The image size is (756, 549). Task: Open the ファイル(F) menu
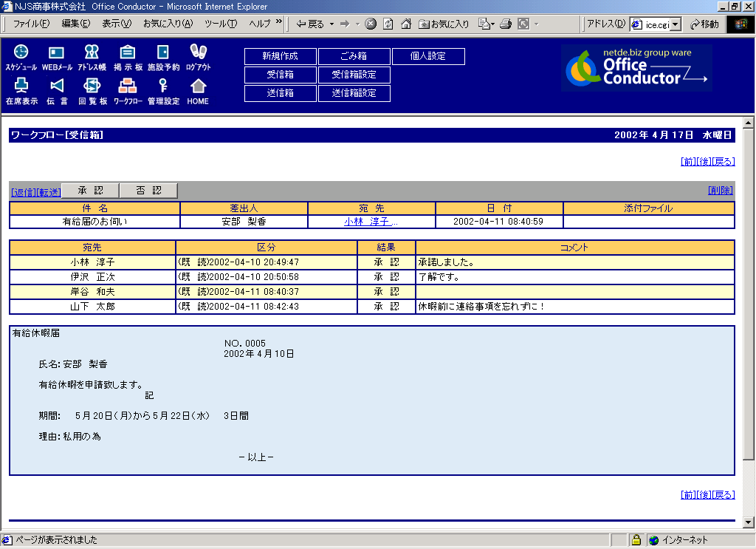click(x=31, y=24)
